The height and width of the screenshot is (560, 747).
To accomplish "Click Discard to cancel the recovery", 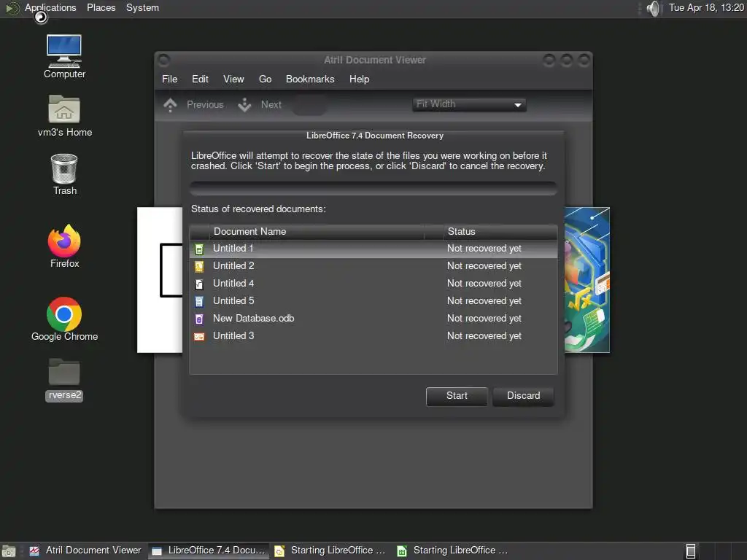I will 523,396.
